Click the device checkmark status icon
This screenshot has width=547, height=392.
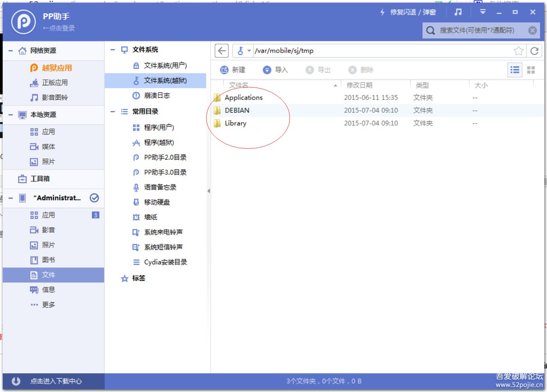[94, 198]
